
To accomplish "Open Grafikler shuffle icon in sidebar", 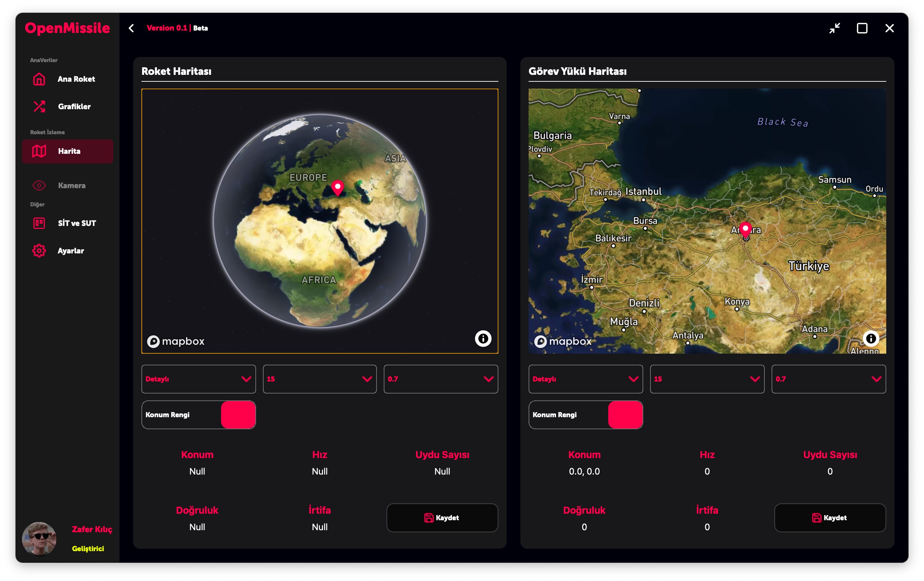I will coord(39,106).
